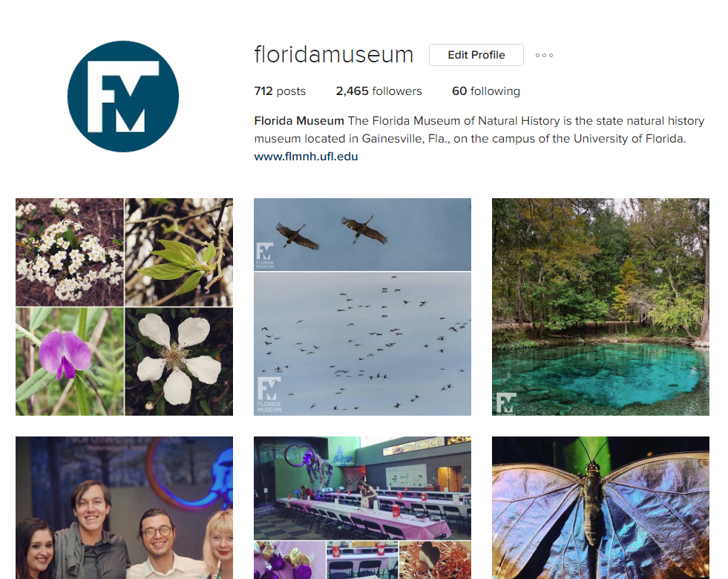View the 60 following list

(x=486, y=91)
